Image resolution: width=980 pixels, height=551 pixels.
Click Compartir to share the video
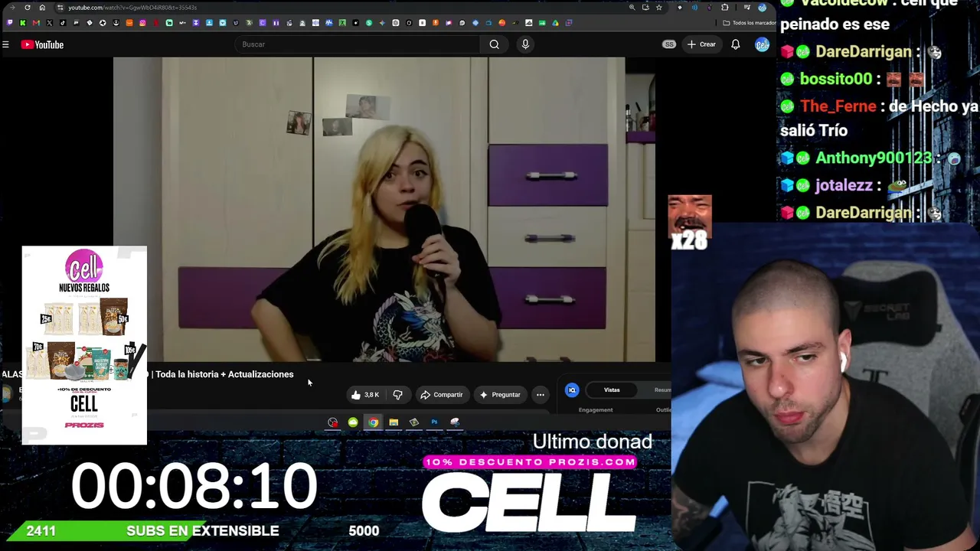(442, 395)
